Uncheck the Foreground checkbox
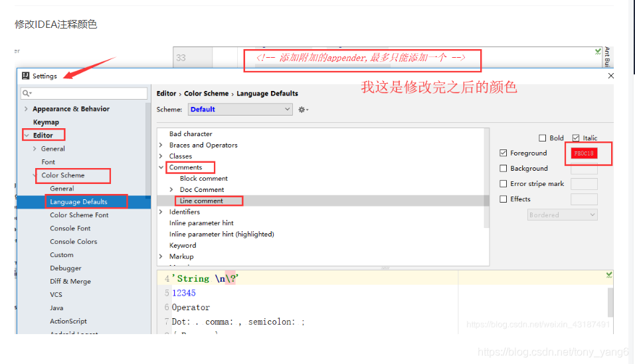Image resolution: width=635 pixels, height=364 pixels. coord(503,153)
